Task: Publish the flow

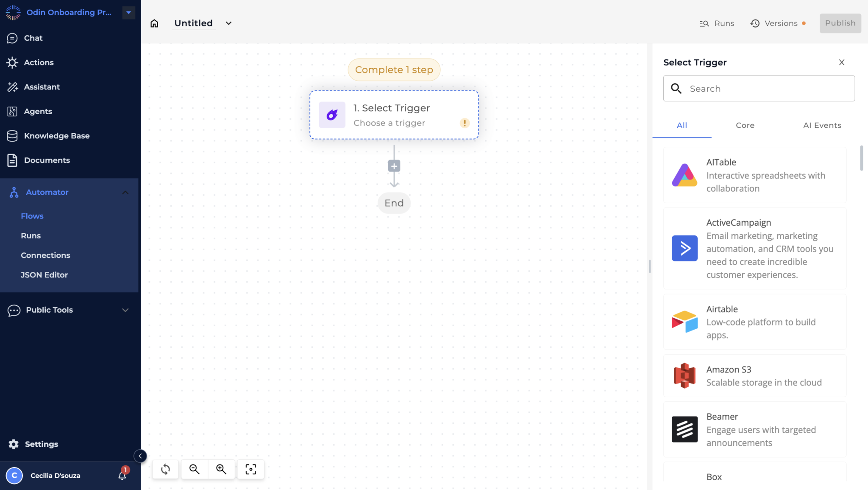Action: [x=840, y=23]
